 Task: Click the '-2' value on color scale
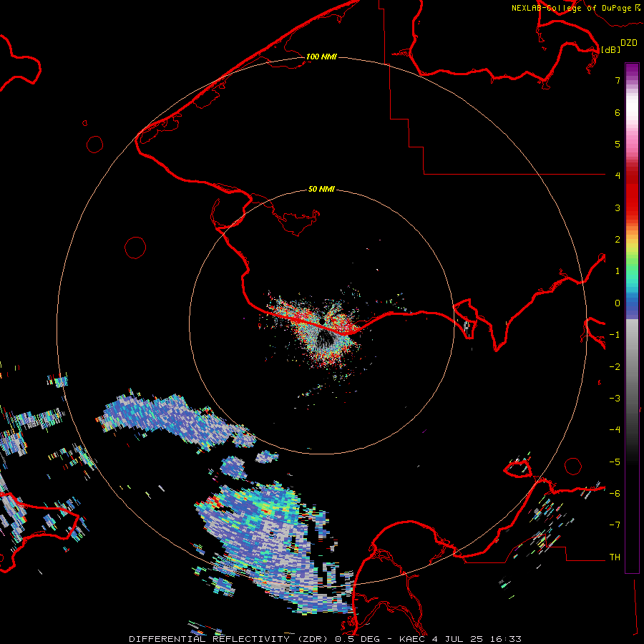(x=615, y=367)
